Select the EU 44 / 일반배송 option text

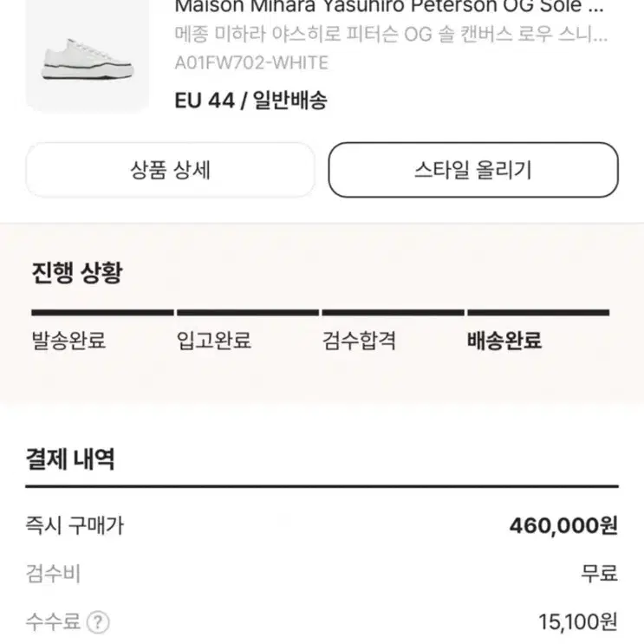251,100
